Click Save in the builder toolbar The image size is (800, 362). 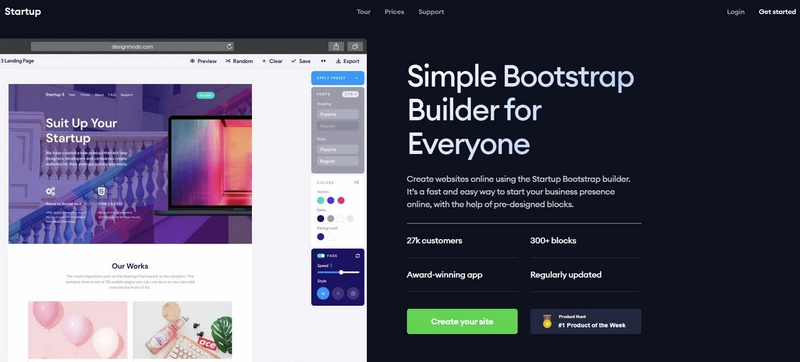tap(301, 61)
